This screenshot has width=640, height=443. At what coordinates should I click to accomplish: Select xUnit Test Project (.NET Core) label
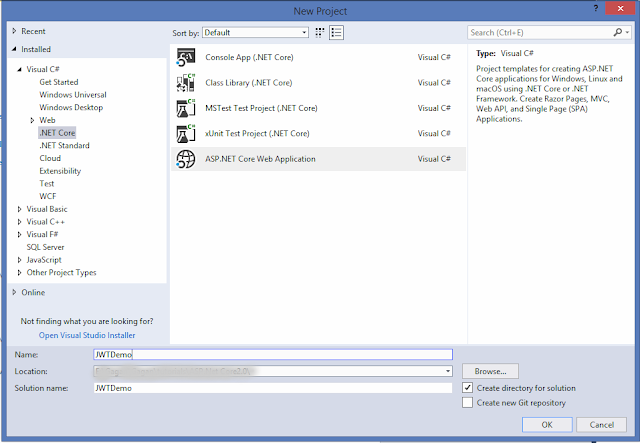tap(257, 134)
